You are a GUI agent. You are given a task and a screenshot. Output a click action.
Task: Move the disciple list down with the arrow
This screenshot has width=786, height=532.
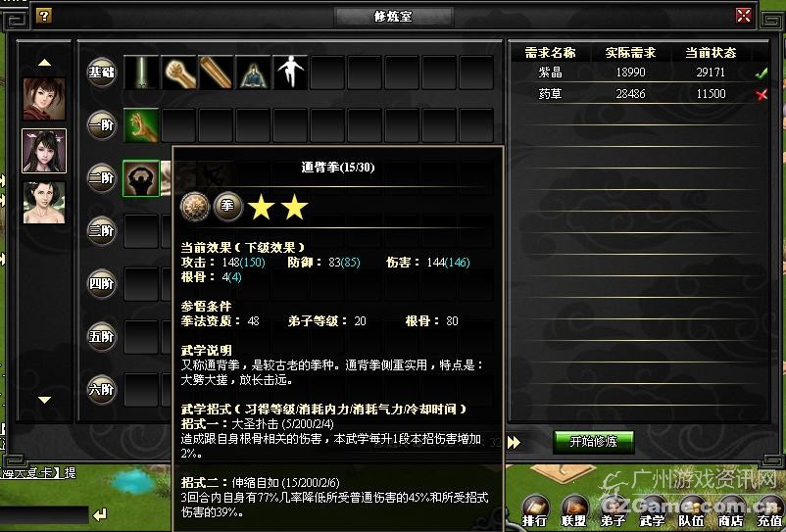(45, 400)
